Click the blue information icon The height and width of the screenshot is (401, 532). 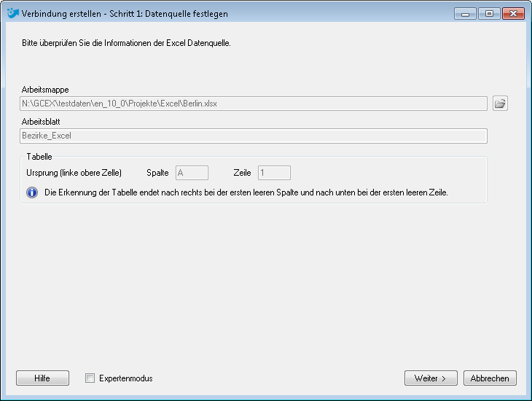click(32, 192)
